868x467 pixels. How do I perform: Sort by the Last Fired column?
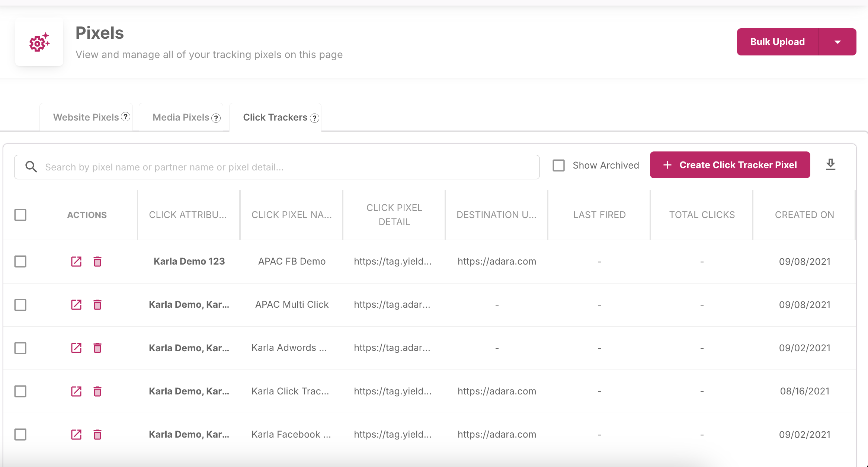click(x=599, y=215)
